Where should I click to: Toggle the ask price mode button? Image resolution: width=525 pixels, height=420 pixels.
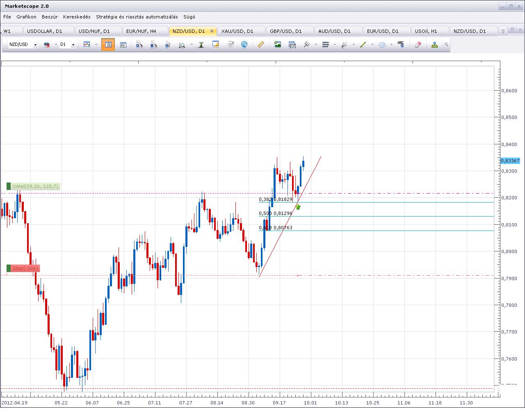123,45
